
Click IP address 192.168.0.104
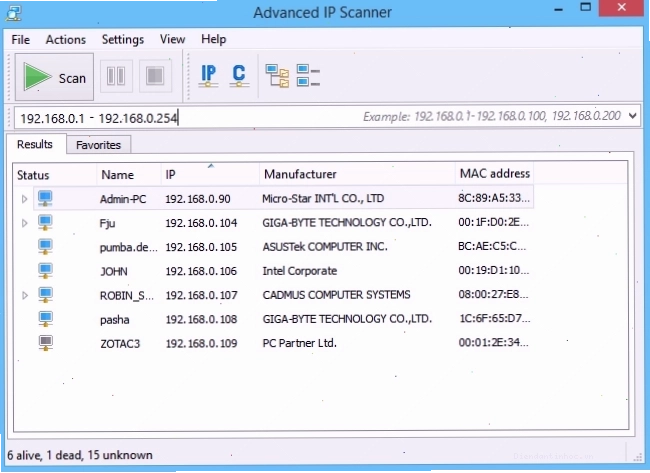click(201, 223)
